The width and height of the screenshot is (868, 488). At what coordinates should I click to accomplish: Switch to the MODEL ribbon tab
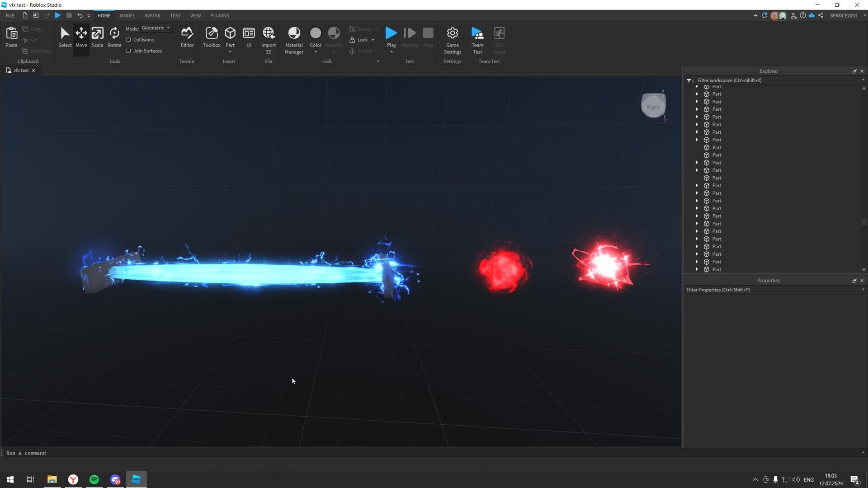pos(127,15)
